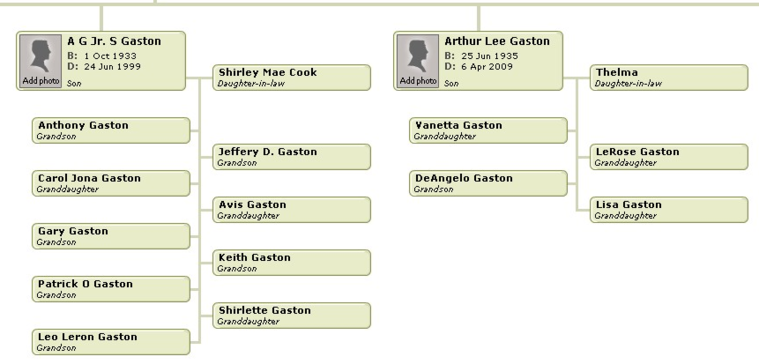Select DeAngelo Gaston, grandson

[488, 183]
